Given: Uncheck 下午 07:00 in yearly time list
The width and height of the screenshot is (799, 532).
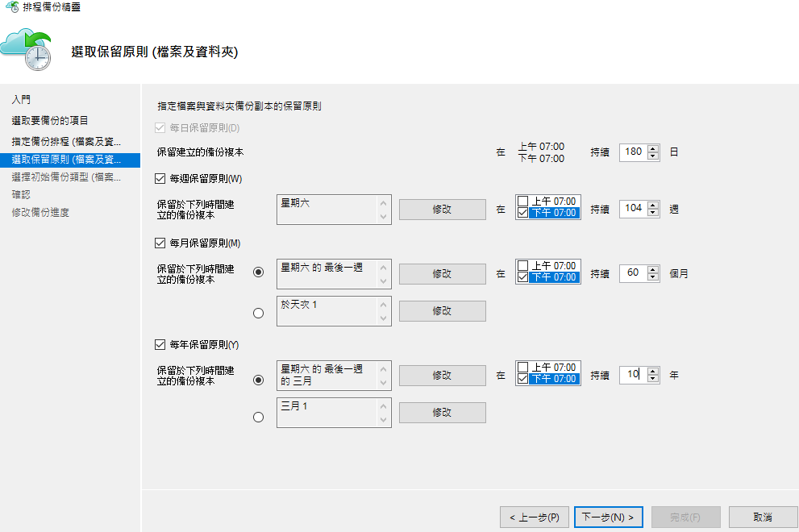Looking at the screenshot, I should tap(524, 379).
